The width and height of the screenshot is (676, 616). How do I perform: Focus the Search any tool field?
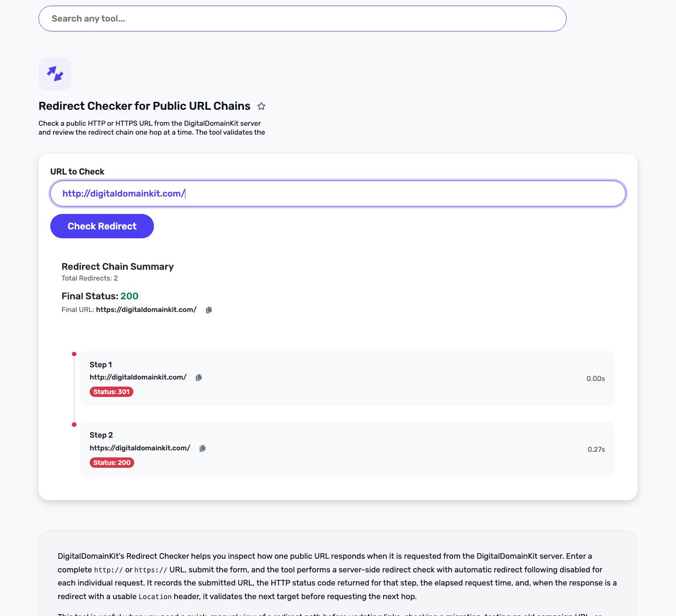coord(302,19)
